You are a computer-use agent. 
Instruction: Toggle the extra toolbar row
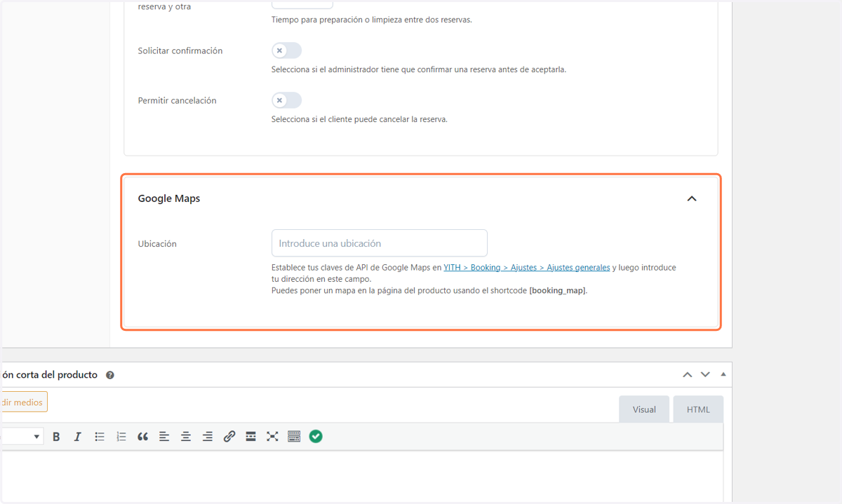point(294,437)
